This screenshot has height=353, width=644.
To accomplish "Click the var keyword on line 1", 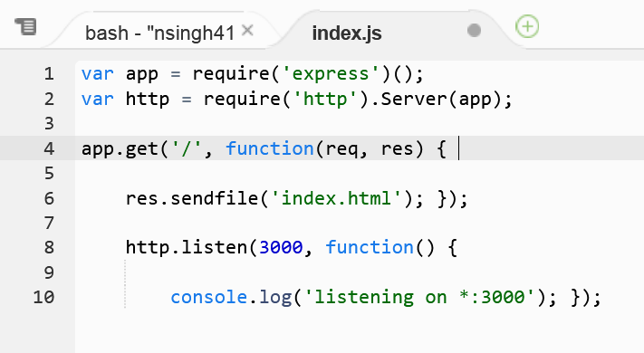I will [x=97, y=75].
